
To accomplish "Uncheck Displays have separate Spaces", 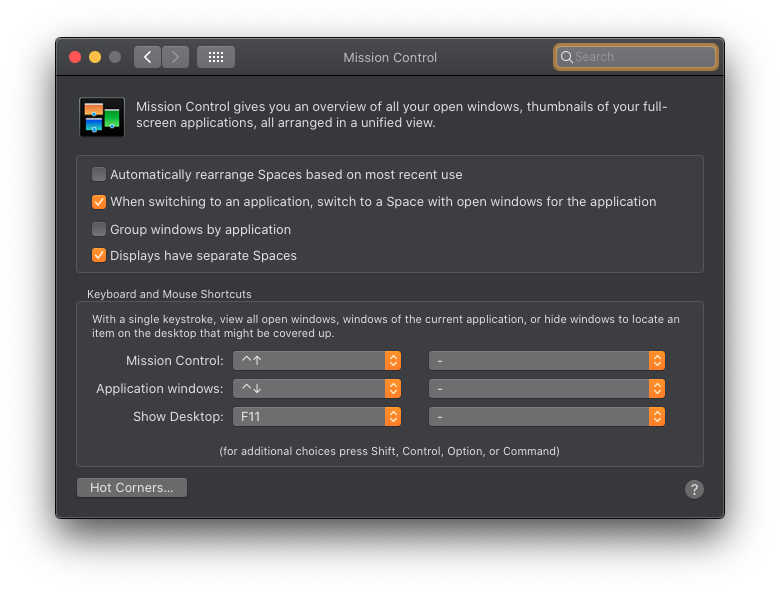I will pyautogui.click(x=98, y=255).
